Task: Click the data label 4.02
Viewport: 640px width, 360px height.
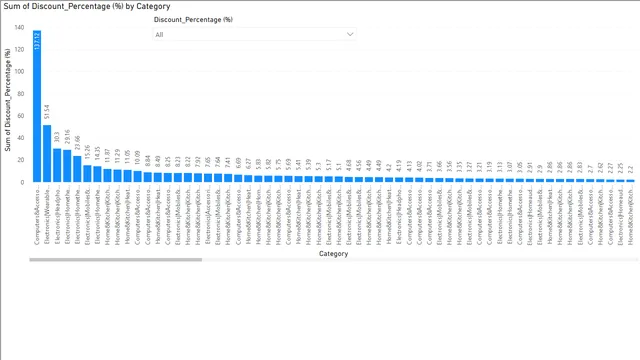Action: (x=419, y=167)
